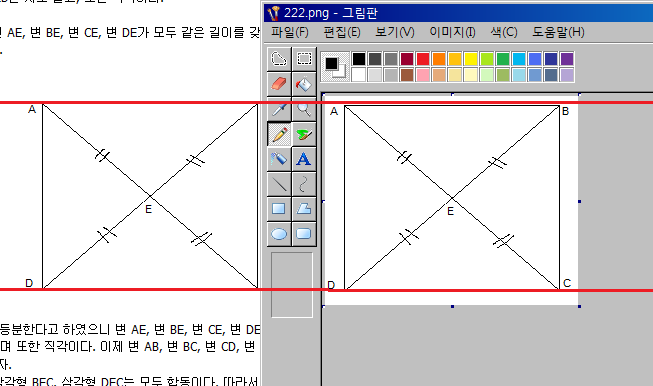
Task: Choose the lavender palette swatch
Action: tap(567, 75)
